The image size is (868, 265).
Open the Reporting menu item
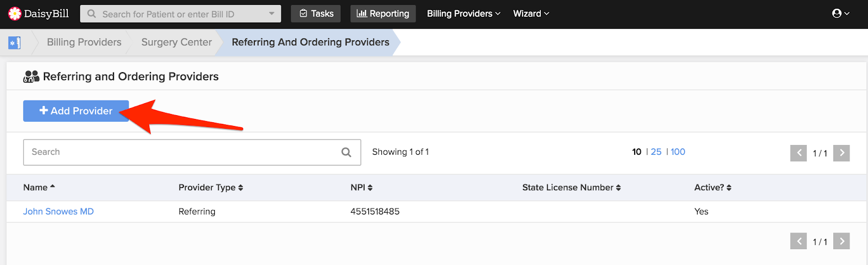383,14
